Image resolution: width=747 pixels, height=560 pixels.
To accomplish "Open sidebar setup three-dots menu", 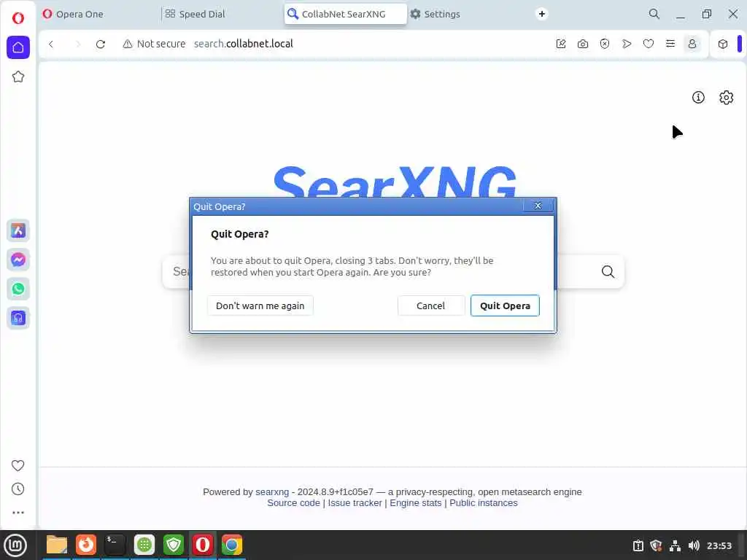I will point(18,513).
